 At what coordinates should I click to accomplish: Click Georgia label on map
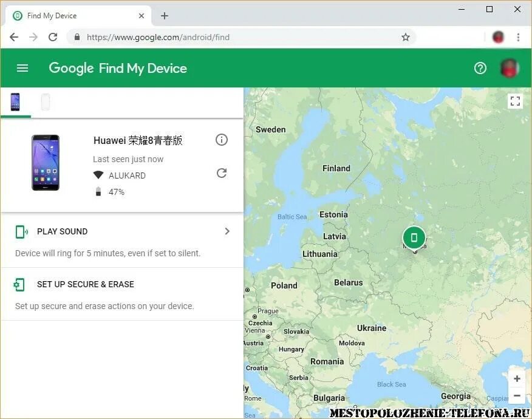click(x=455, y=397)
